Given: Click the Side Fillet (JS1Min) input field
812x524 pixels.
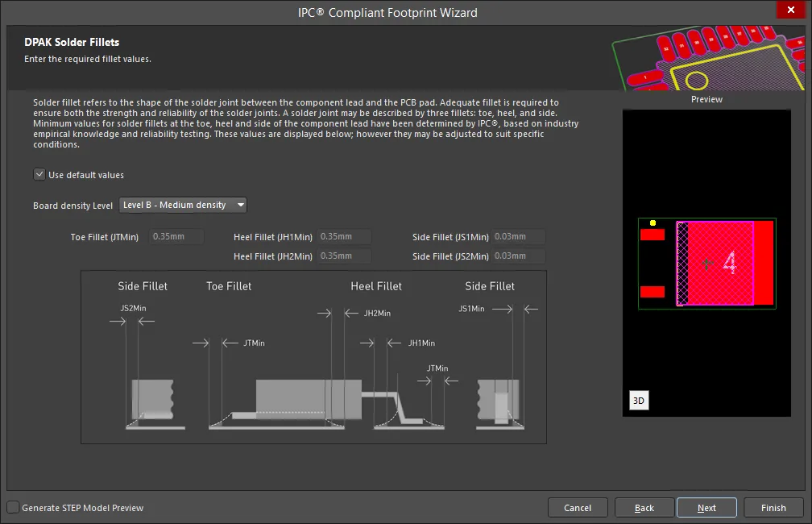Looking at the screenshot, I should [x=519, y=237].
